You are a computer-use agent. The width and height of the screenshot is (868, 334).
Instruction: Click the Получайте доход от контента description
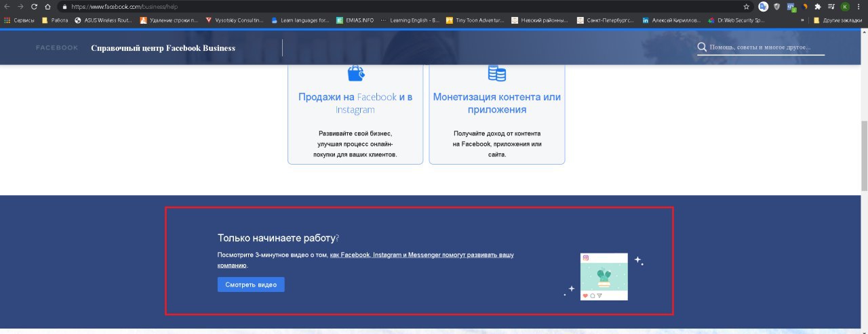tap(497, 144)
